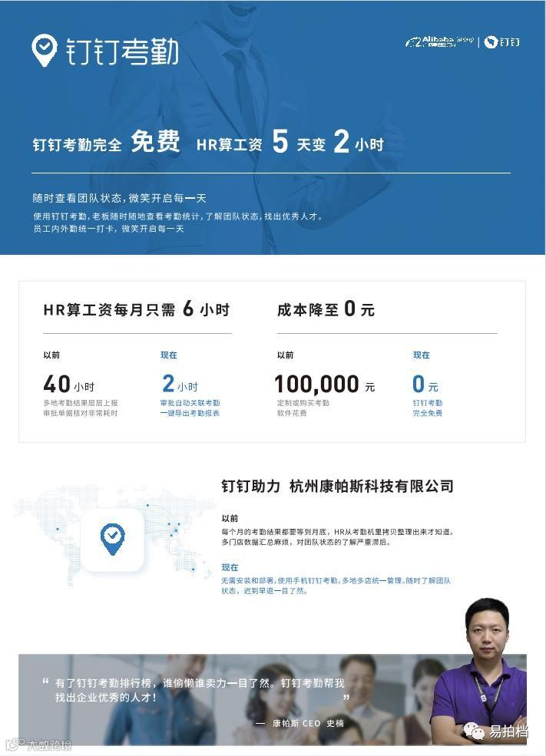Click the heading 成本降至 0 元
Image resolution: width=546 pixels, height=756 pixels.
point(326,309)
